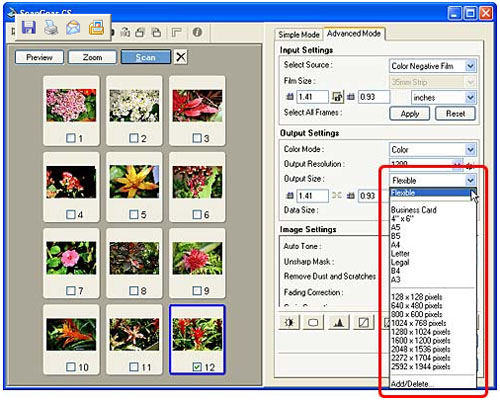
Task: Click the envelope email icon
Action: point(73,28)
